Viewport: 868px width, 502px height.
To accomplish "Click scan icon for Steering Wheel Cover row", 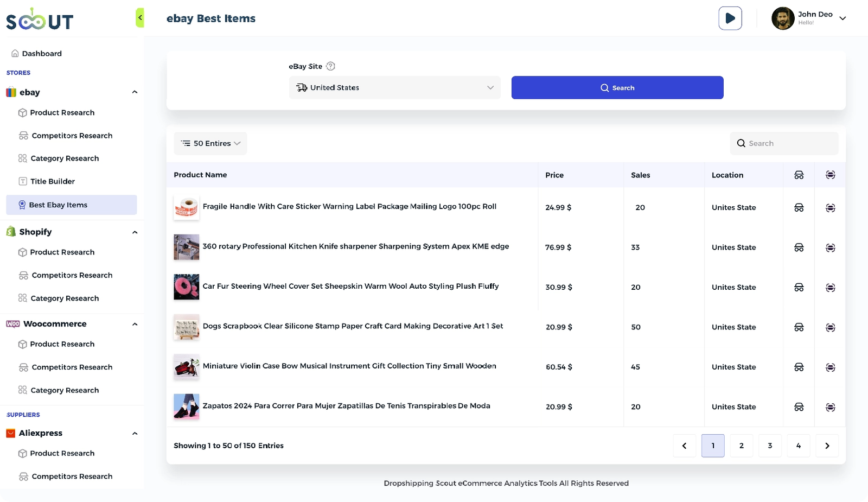I will coord(830,288).
